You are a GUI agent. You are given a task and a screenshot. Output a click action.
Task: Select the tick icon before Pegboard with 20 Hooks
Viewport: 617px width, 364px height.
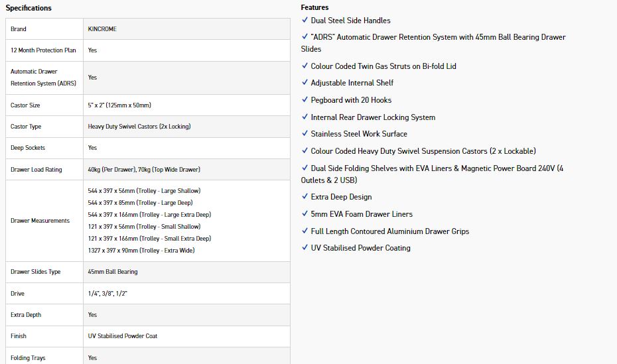click(x=305, y=100)
